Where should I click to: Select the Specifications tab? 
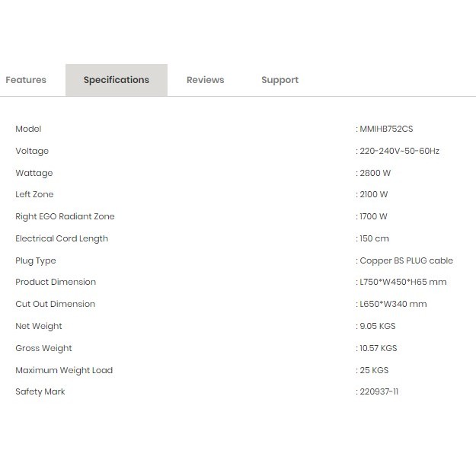tap(116, 80)
